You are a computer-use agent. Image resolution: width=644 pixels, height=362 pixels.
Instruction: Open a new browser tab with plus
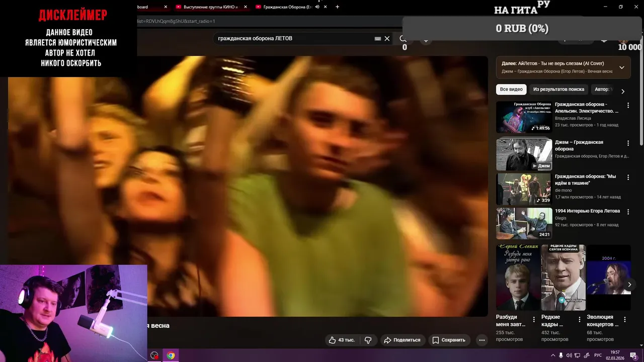(337, 7)
